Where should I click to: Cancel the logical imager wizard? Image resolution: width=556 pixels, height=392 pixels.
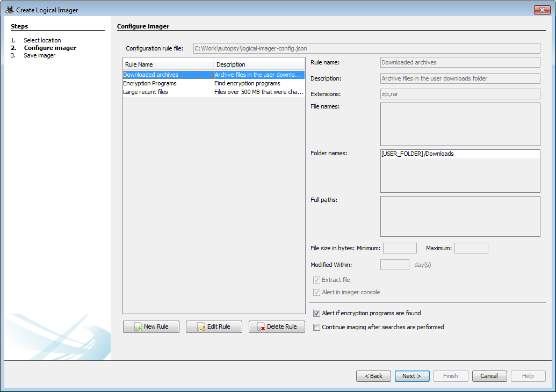[489, 376]
